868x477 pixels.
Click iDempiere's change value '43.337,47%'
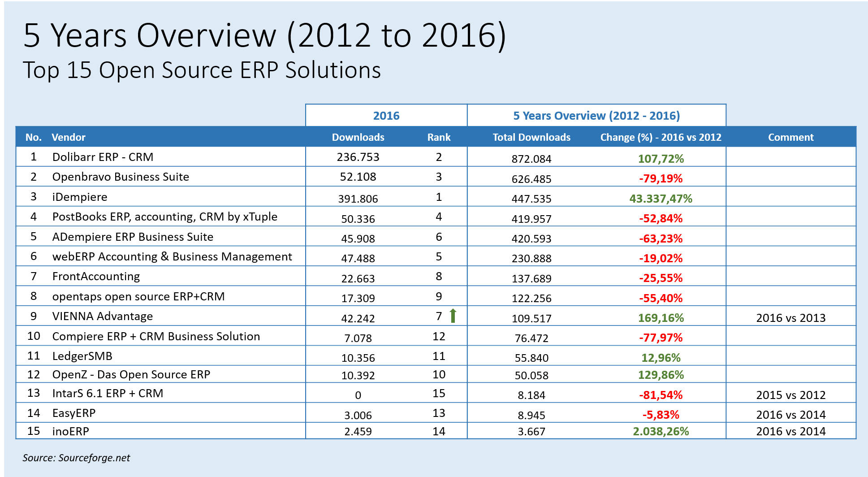[x=661, y=199]
